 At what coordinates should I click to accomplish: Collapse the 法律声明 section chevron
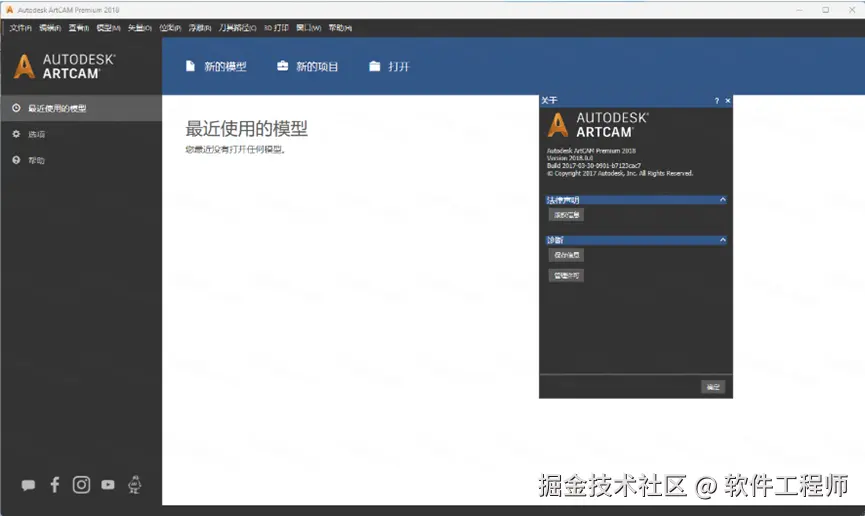click(722, 200)
